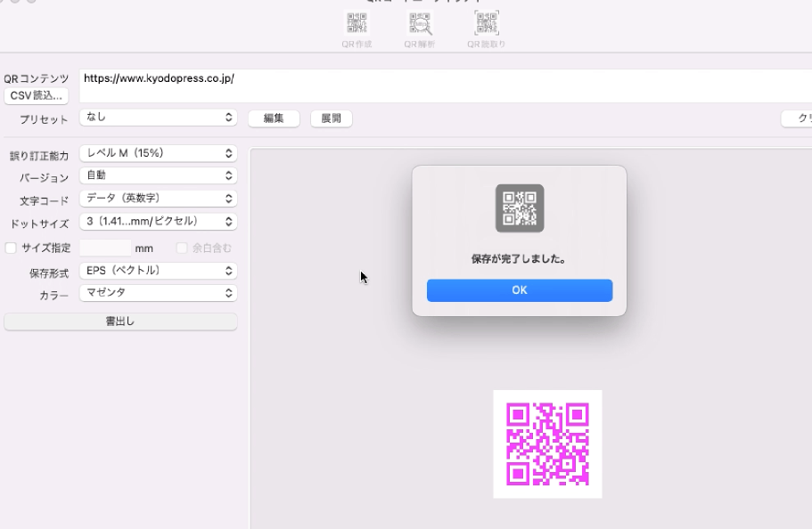Enable the サイズ指定 size specification checkbox
The width and height of the screenshot is (812, 529).
point(12,248)
